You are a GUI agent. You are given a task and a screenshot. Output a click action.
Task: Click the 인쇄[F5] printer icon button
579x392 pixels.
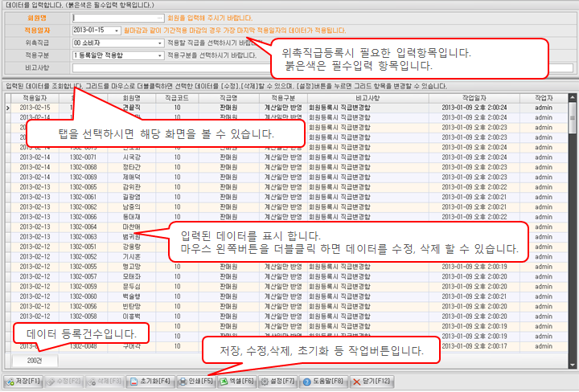coord(195,382)
